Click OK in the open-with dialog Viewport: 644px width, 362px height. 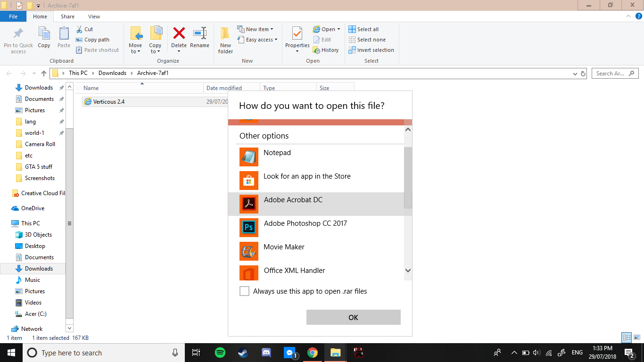click(354, 317)
